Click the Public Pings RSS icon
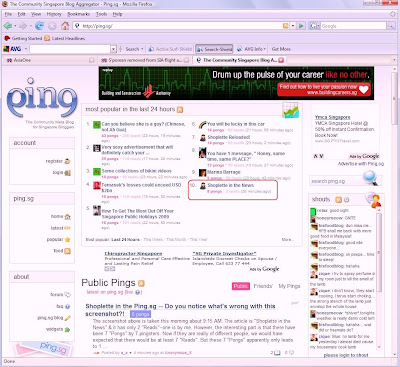Image resolution: width=400 pixels, height=367 pixels. coord(141,283)
